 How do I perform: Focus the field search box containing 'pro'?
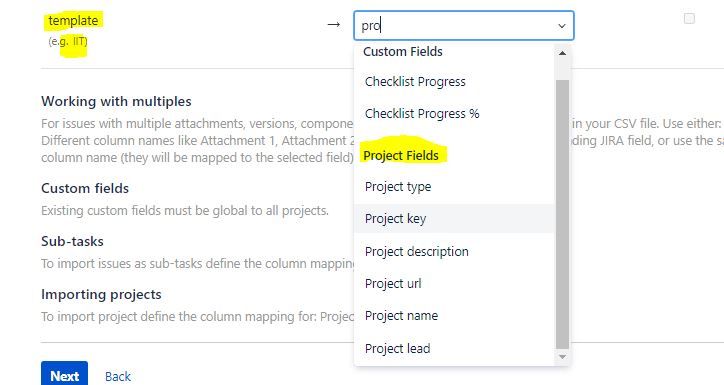coord(455,26)
